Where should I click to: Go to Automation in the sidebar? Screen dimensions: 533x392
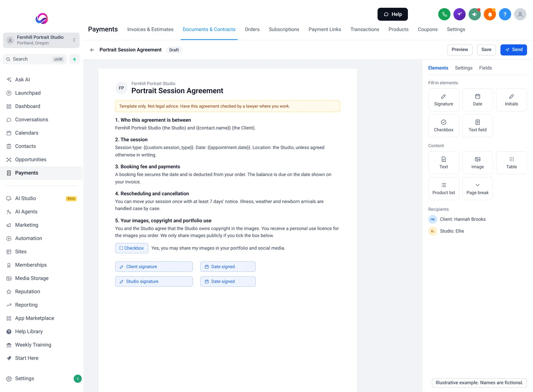[x=41, y=239]
